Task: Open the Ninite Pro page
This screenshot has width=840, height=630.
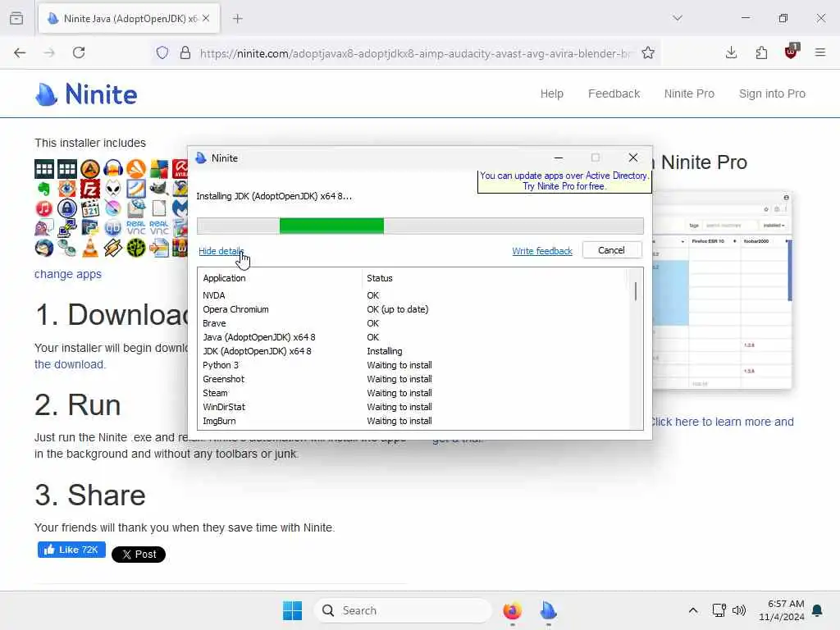Action: pos(689,94)
